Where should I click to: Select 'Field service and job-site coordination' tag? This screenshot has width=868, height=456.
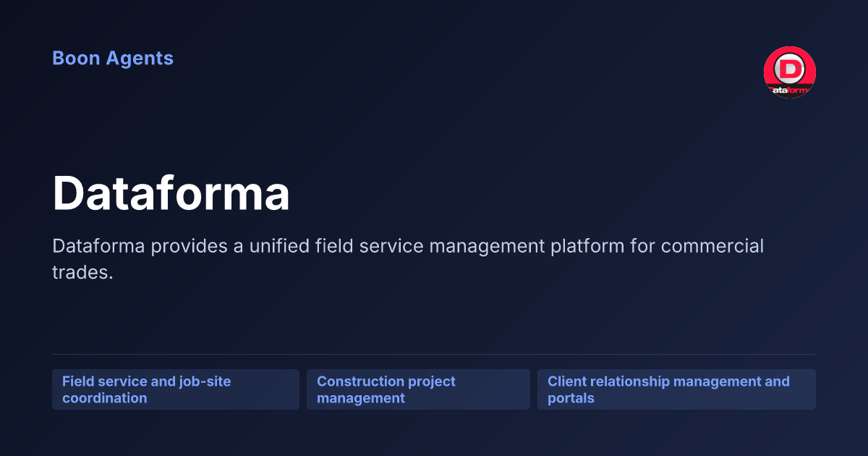point(176,389)
